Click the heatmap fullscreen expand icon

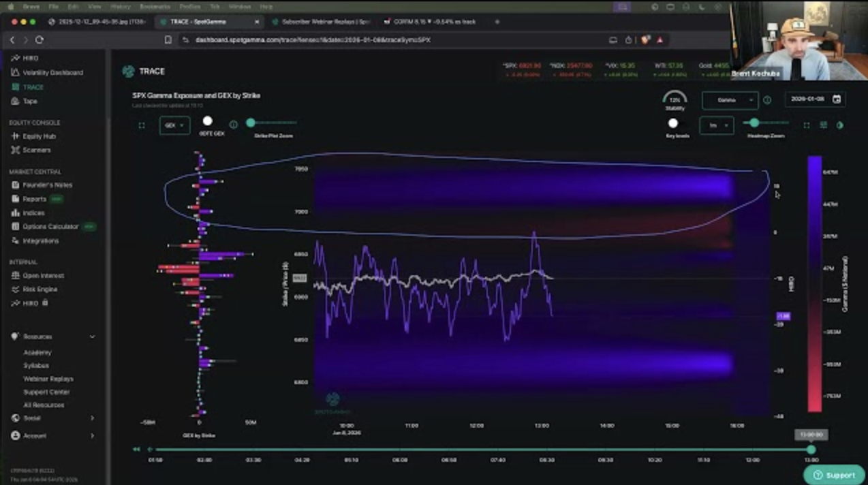pos(807,125)
